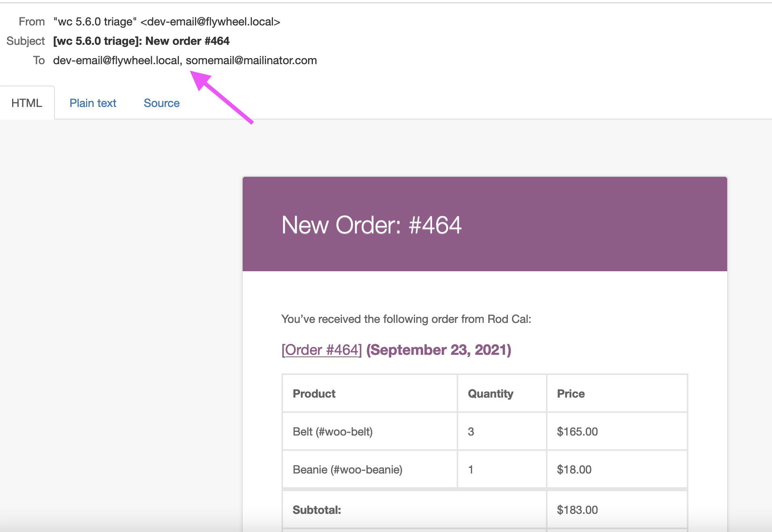
Task: Click the Subtotal row label
Action: (x=317, y=509)
